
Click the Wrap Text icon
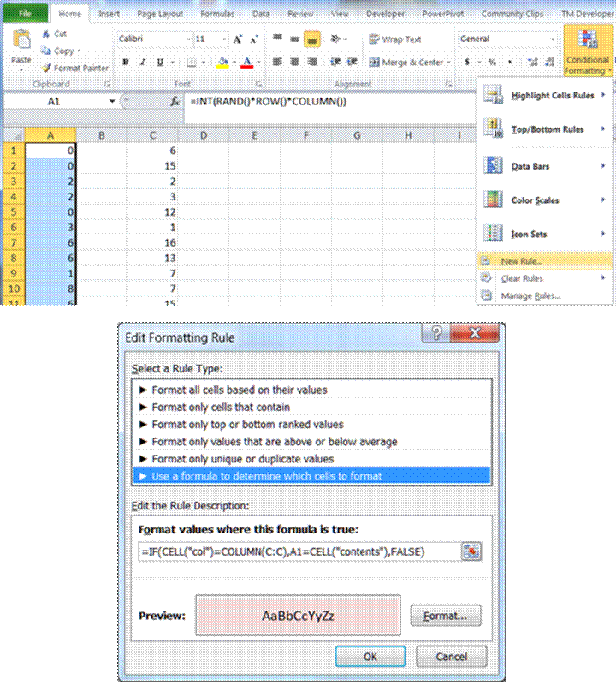(x=374, y=39)
